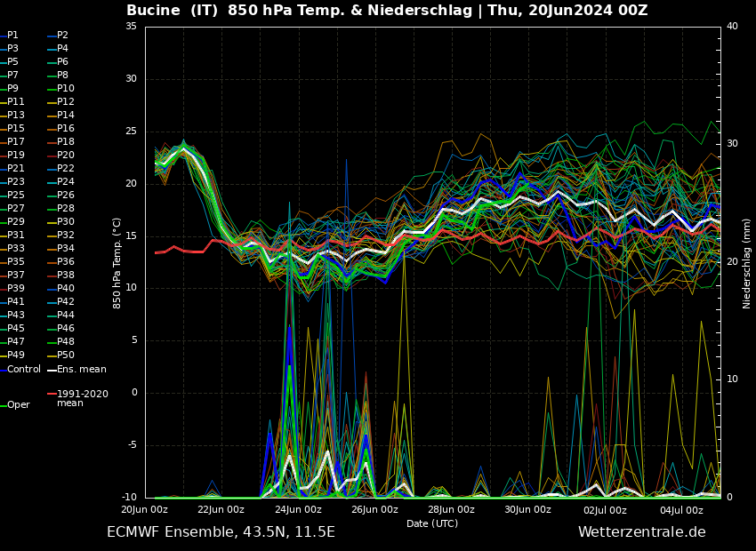
Task: Click the P35 legend entry
Action: [12, 261]
